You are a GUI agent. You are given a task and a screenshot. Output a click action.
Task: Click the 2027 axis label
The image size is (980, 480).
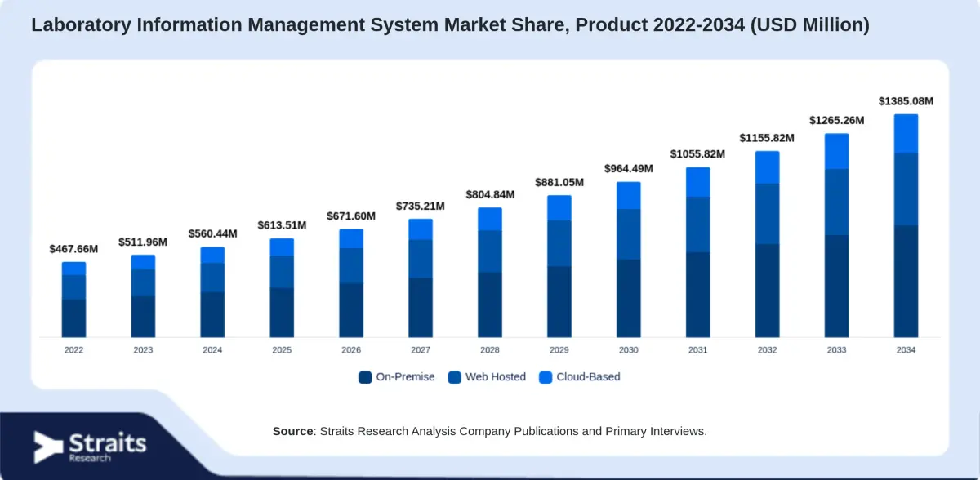pos(421,349)
